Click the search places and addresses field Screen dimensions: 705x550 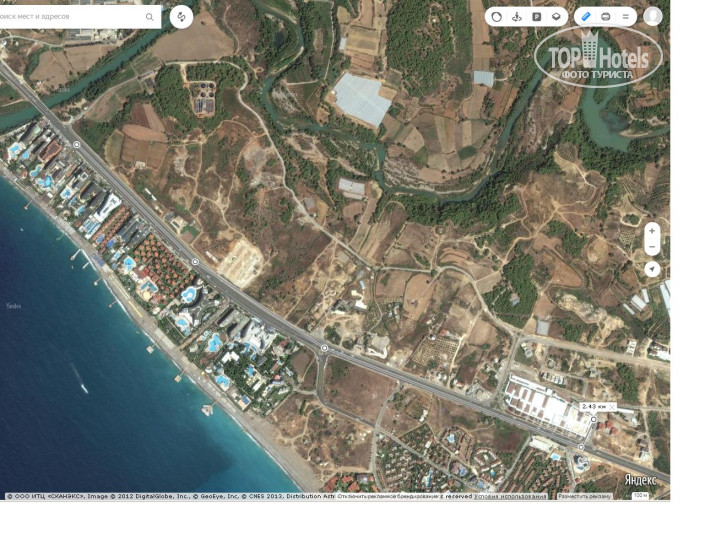click(70, 16)
